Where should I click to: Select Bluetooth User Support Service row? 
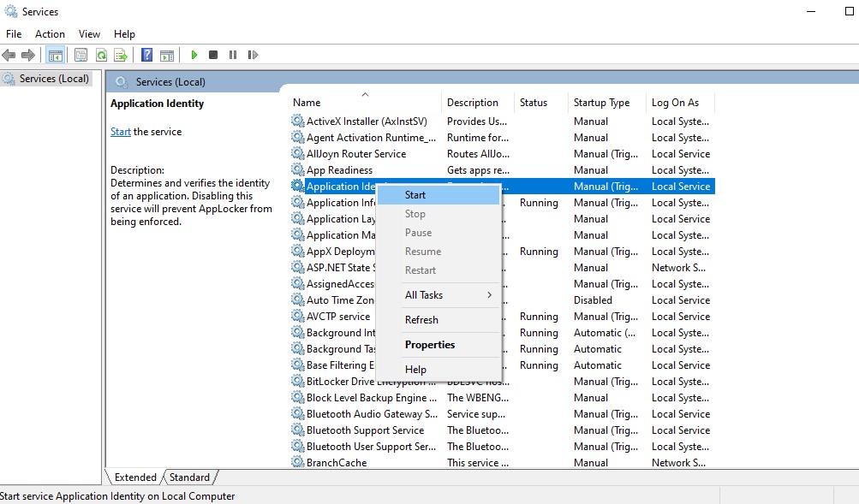click(x=503, y=447)
